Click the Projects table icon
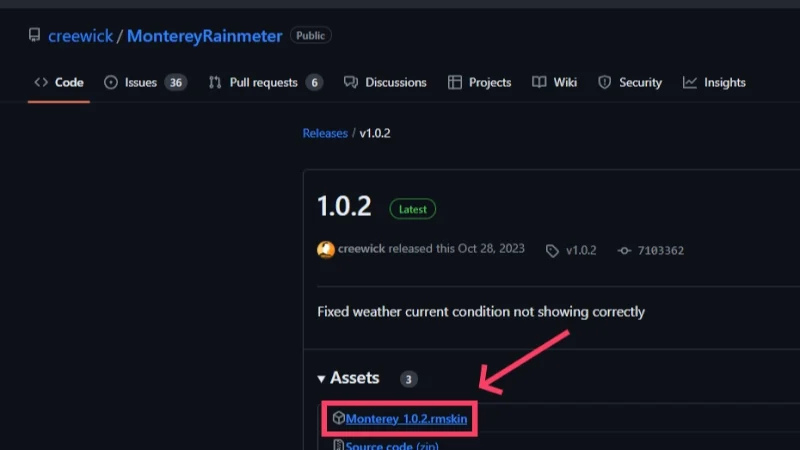 pyautogui.click(x=455, y=82)
